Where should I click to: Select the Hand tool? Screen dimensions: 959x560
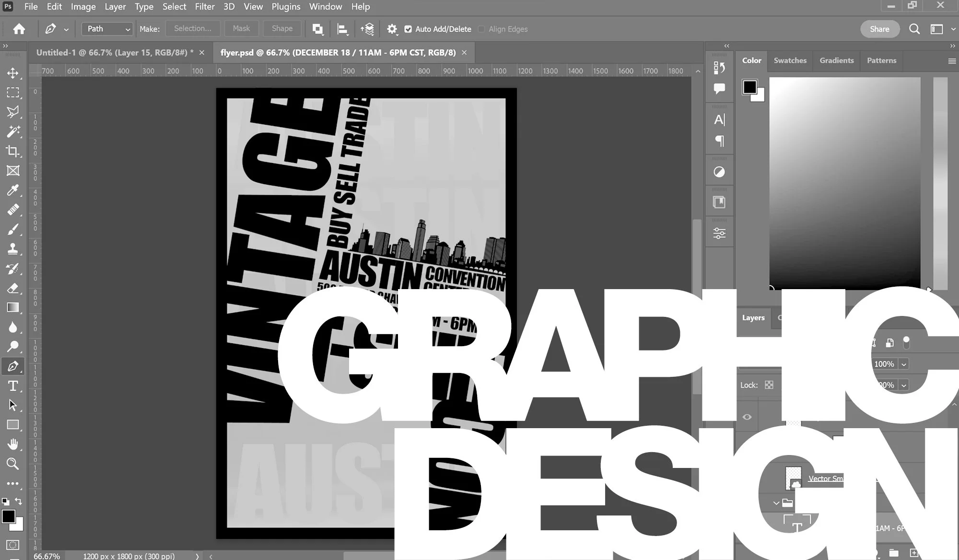(x=13, y=444)
